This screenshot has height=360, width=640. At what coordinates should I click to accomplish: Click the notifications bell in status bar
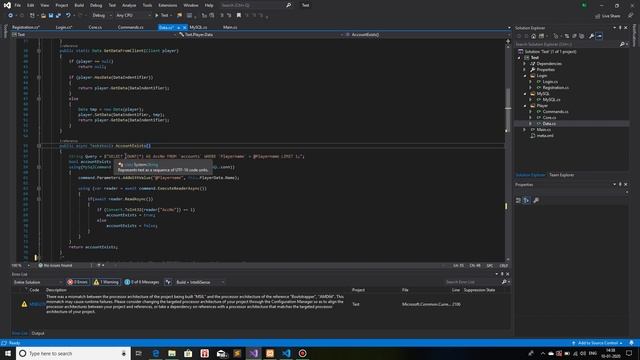631,343
